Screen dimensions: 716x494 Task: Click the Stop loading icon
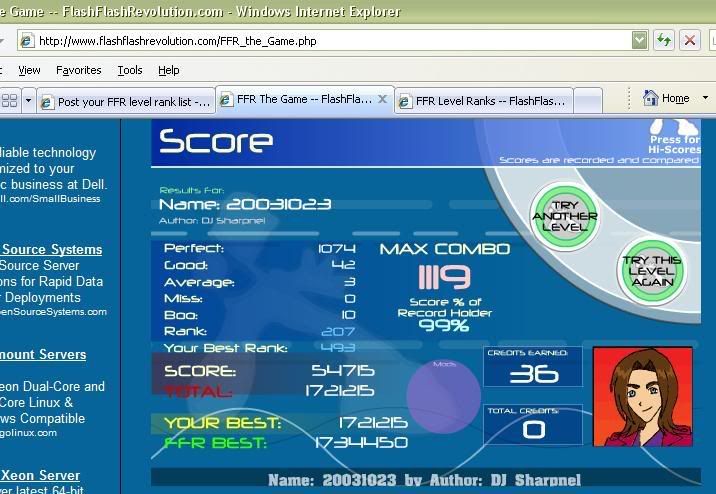690,40
